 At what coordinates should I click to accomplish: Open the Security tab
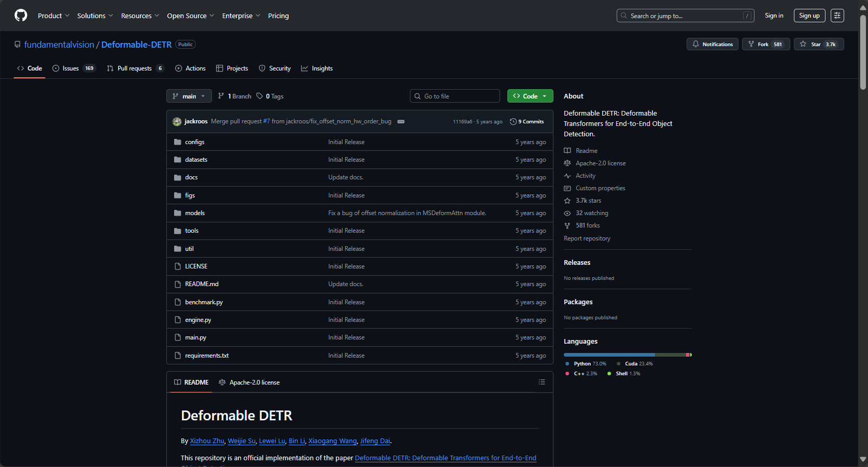pos(275,68)
